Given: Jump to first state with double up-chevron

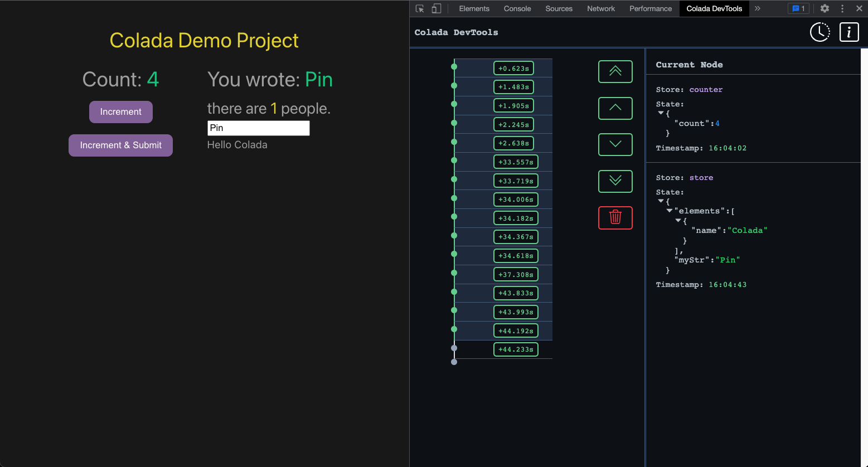Looking at the screenshot, I should click(x=615, y=71).
